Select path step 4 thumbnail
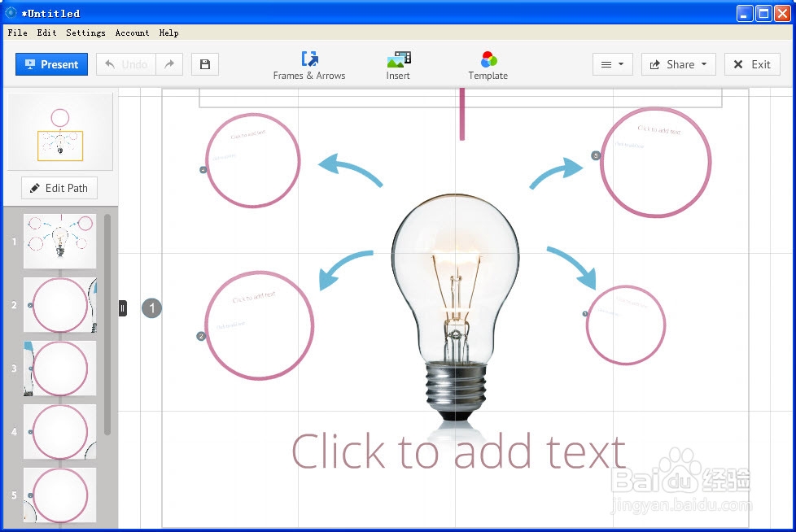This screenshot has width=796, height=532. [x=60, y=432]
